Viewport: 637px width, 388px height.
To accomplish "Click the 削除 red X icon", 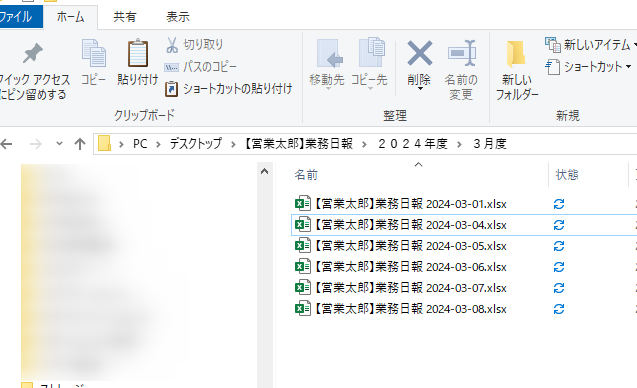I will click(x=419, y=53).
